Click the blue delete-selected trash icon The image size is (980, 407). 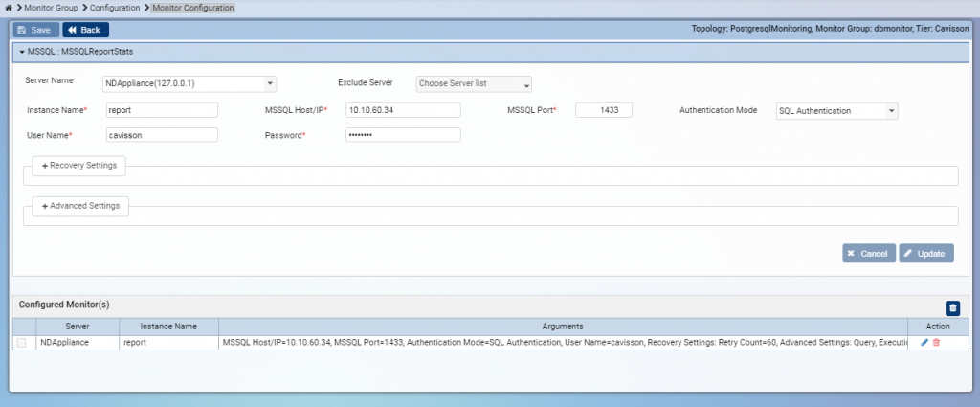click(x=951, y=307)
